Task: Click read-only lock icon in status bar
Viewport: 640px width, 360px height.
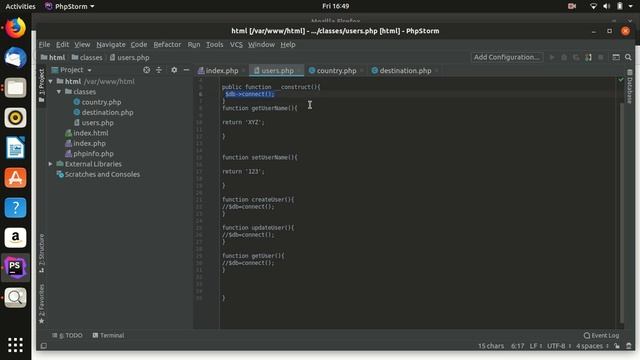Action: pyautogui.click(x=617, y=346)
